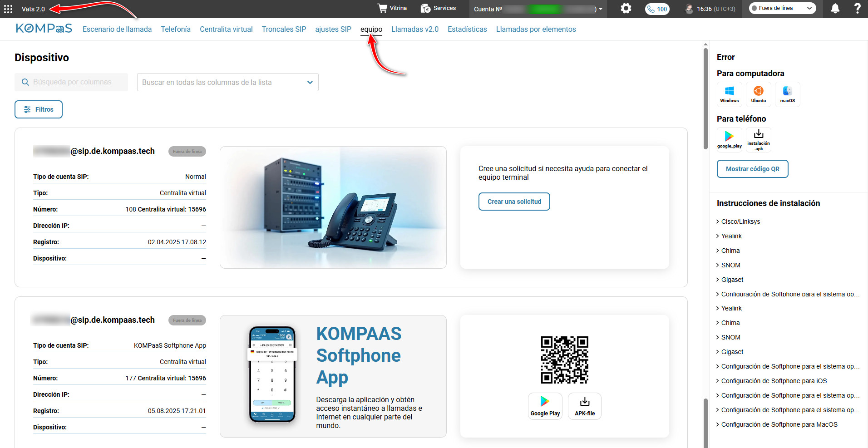Click the Filtros button
Screen dimensions: 868x448
pyautogui.click(x=39, y=109)
